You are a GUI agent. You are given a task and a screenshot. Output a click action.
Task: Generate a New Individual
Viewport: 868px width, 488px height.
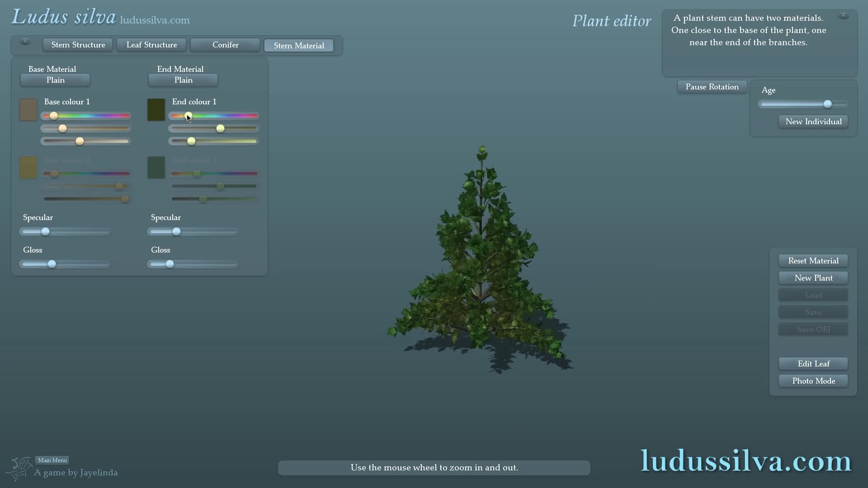813,122
